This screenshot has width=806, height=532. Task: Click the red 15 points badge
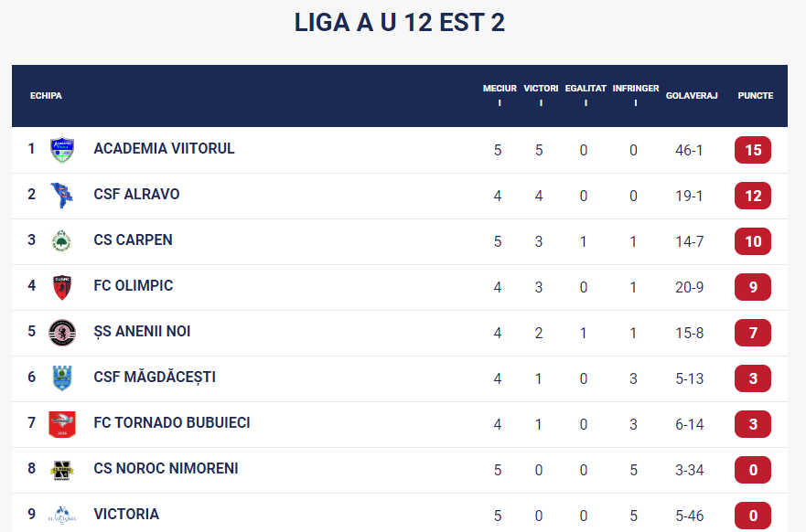click(752, 150)
